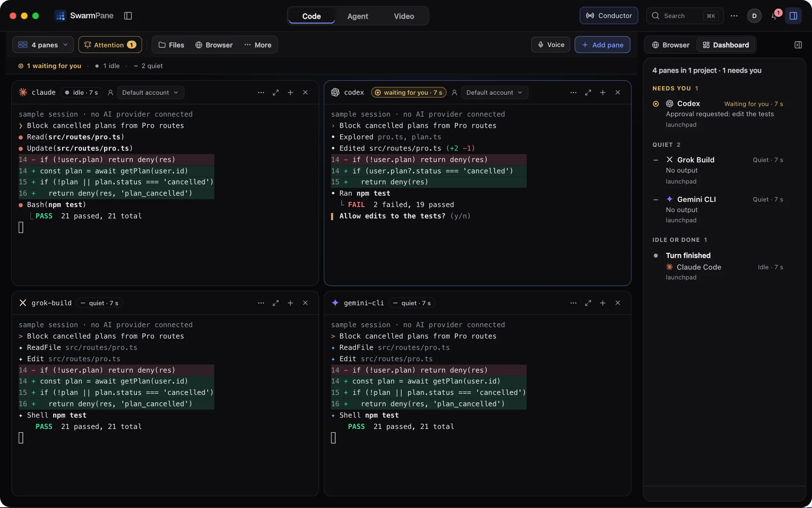Open the claude pane more options menu
This screenshot has height=508, width=812.
click(261, 92)
